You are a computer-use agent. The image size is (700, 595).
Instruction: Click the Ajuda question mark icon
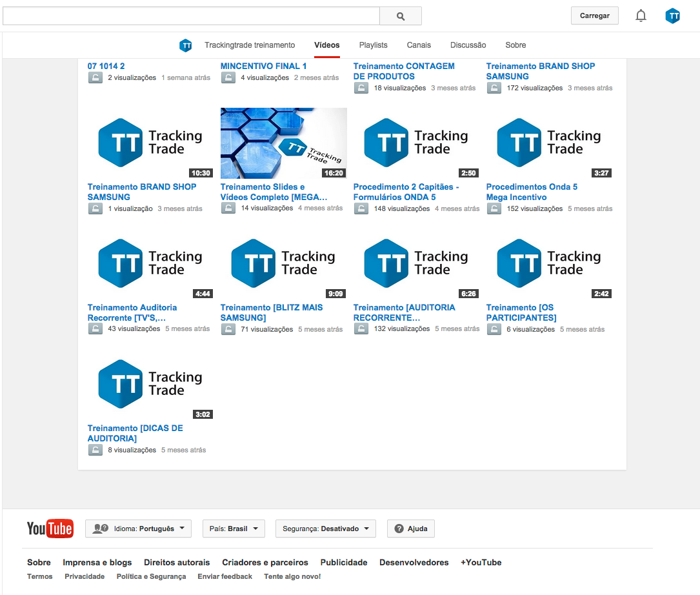pyautogui.click(x=399, y=529)
